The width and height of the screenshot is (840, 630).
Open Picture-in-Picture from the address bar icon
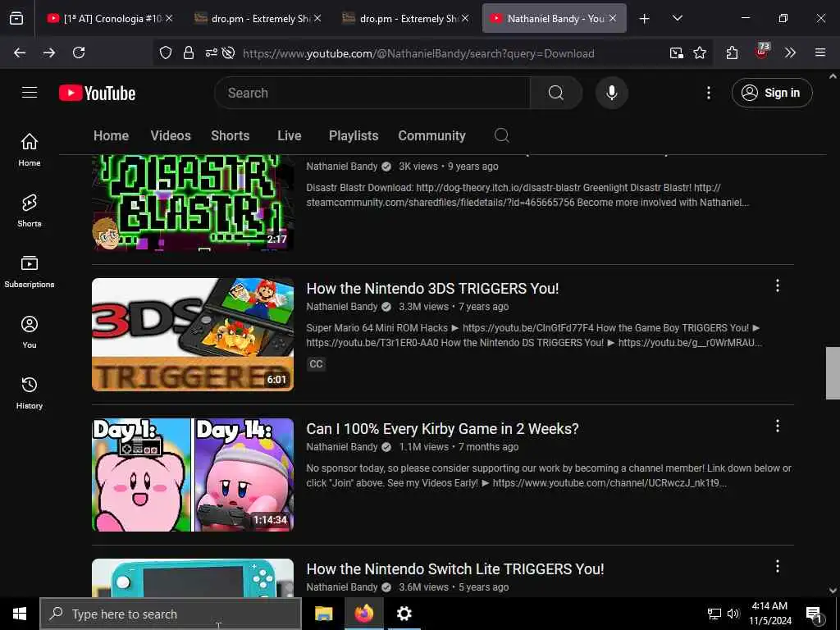(x=677, y=52)
